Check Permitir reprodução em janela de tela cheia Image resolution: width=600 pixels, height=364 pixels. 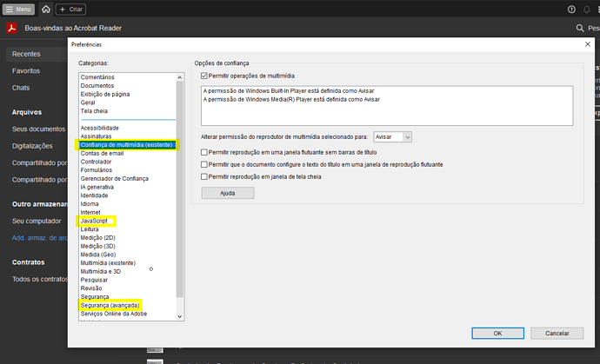click(x=204, y=176)
